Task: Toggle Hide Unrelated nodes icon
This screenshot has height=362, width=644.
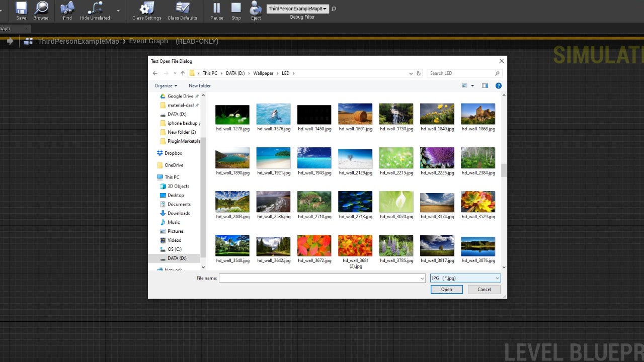Action: click(x=95, y=9)
